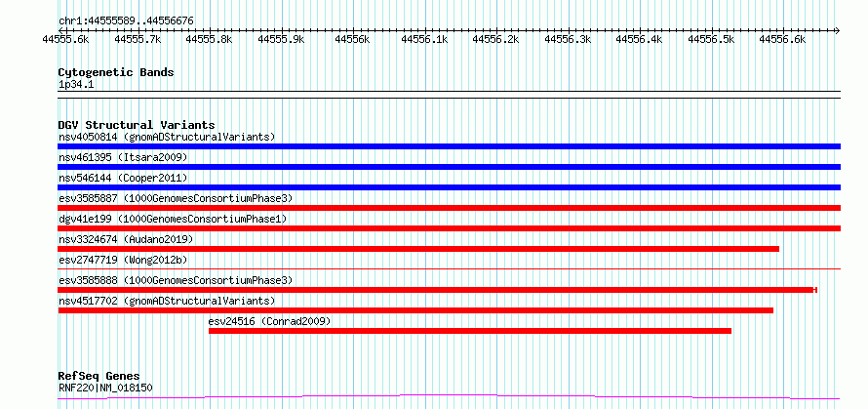Select the thin red line under esv2747719
Viewport: 868px width, 409px height.
pos(449,269)
